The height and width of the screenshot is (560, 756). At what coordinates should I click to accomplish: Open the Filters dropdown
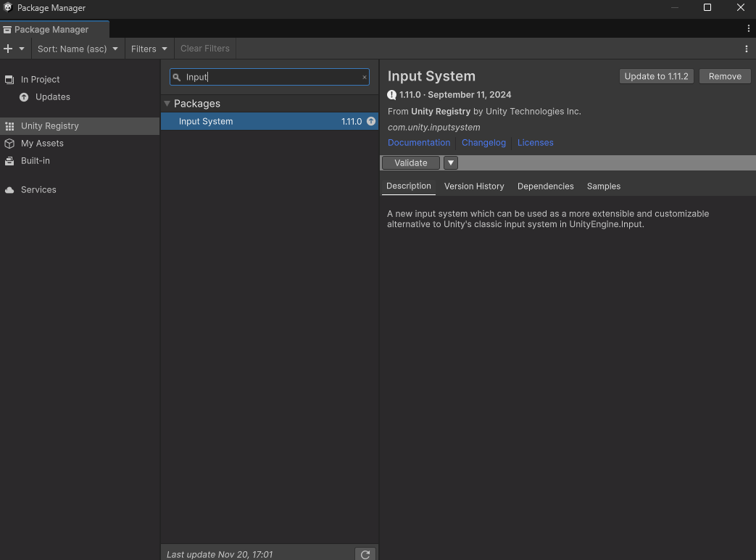(x=149, y=49)
